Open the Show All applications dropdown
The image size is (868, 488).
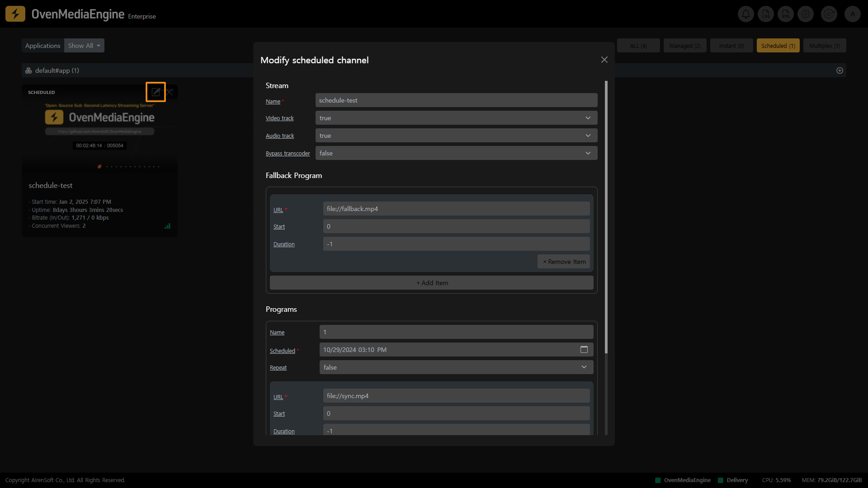pos(84,46)
